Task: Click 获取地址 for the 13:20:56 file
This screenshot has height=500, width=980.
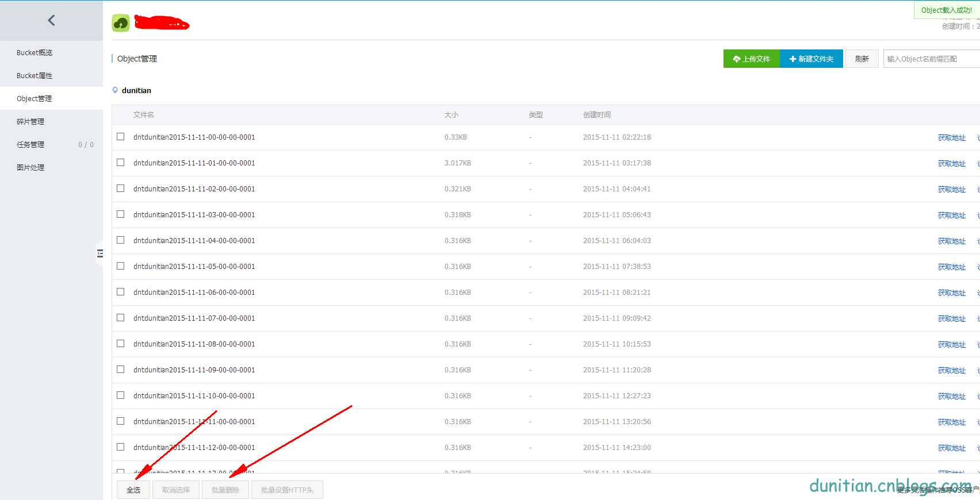Action: [952, 422]
